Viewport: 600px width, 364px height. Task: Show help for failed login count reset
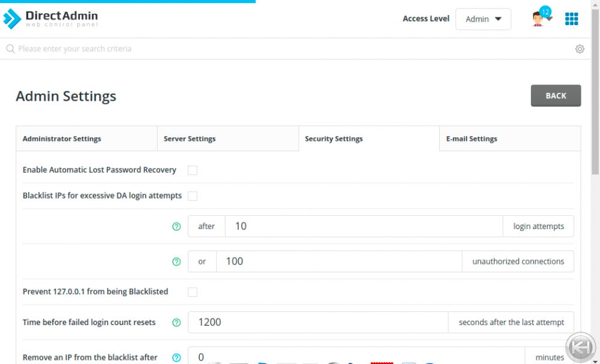tap(176, 323)
